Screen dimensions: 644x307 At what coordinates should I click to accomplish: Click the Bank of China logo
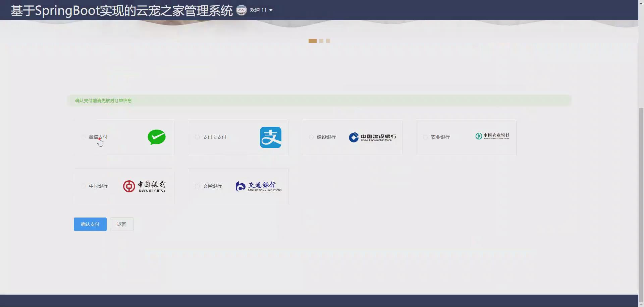click(x=144, y=186)
